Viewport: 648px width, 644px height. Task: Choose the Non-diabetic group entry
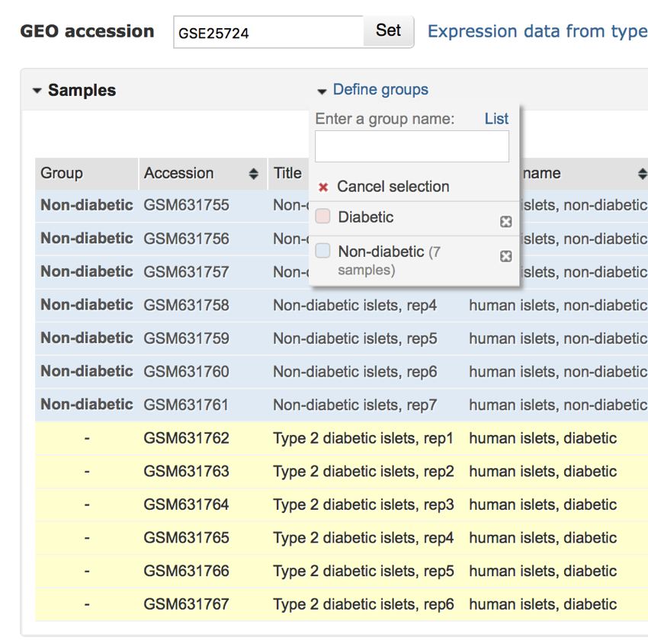(x=380, y=252)
